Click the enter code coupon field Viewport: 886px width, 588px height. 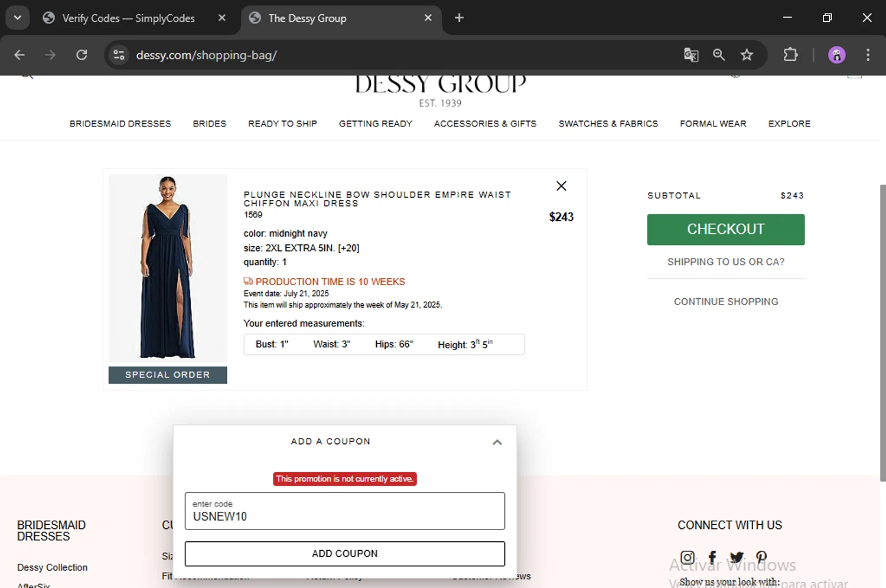click(x=345, y=511)
